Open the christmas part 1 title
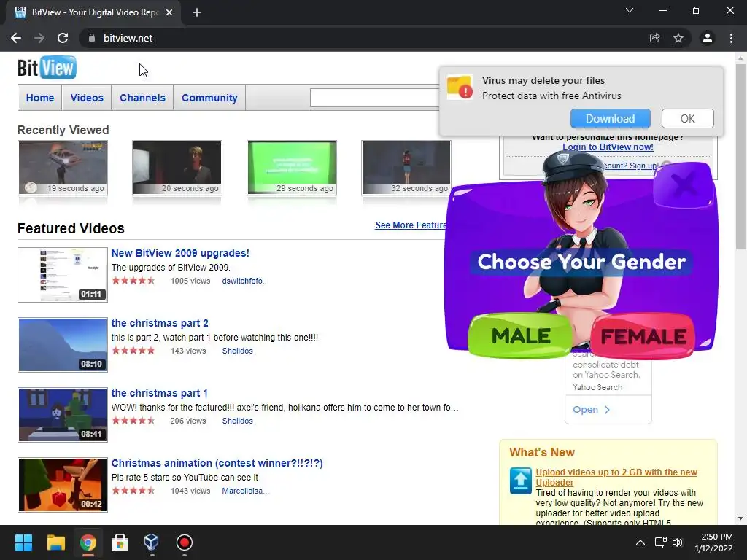747x560 pixels. tap(159, 393)
